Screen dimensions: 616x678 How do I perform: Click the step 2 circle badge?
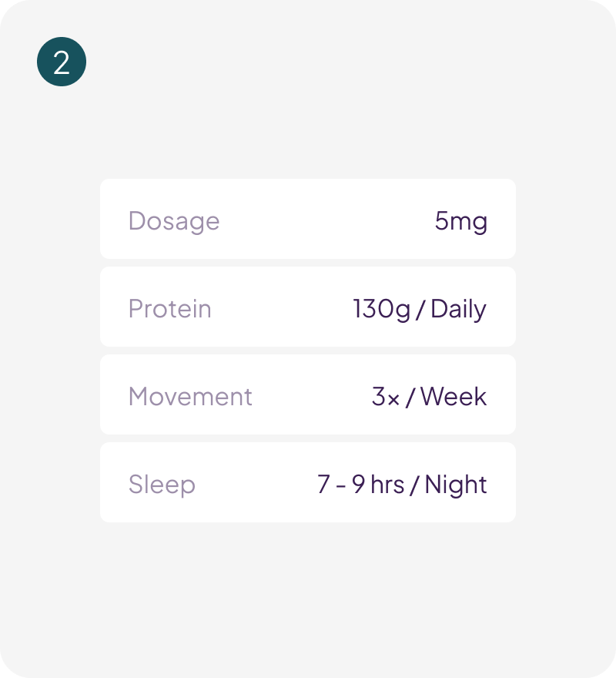62,62
